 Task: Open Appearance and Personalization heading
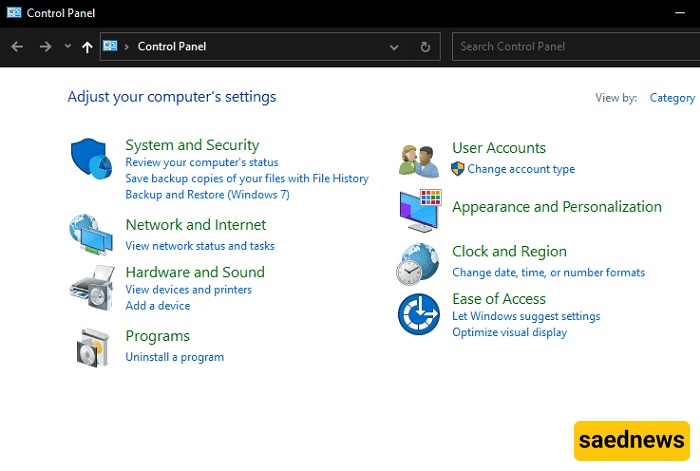point(557,207)
